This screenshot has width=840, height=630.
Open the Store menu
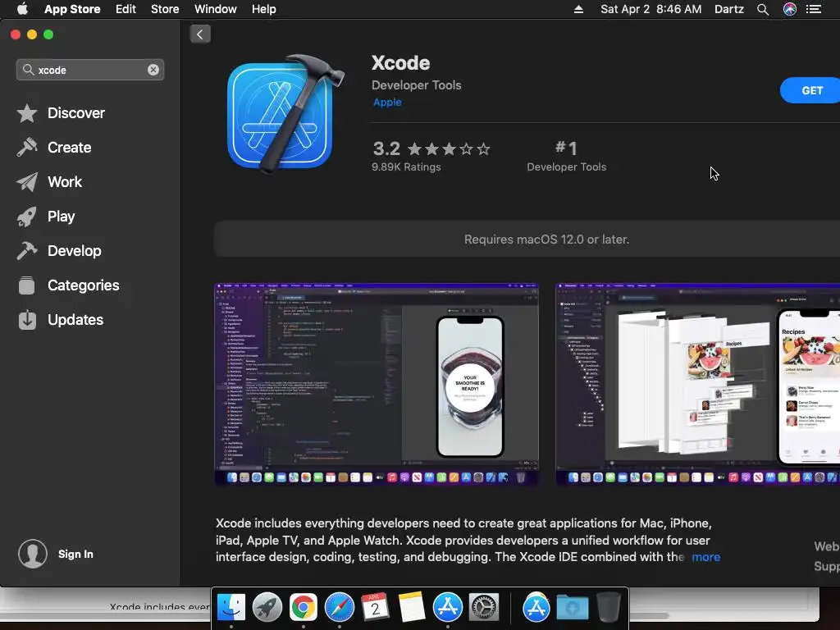[165, 9]
